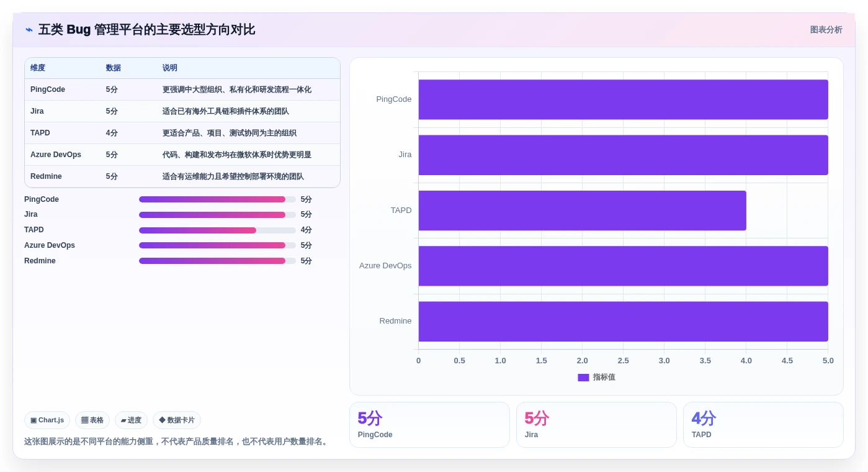Open the PingCode 5分 data card
This screenshot has width=868, height=472.
point(429,425)
